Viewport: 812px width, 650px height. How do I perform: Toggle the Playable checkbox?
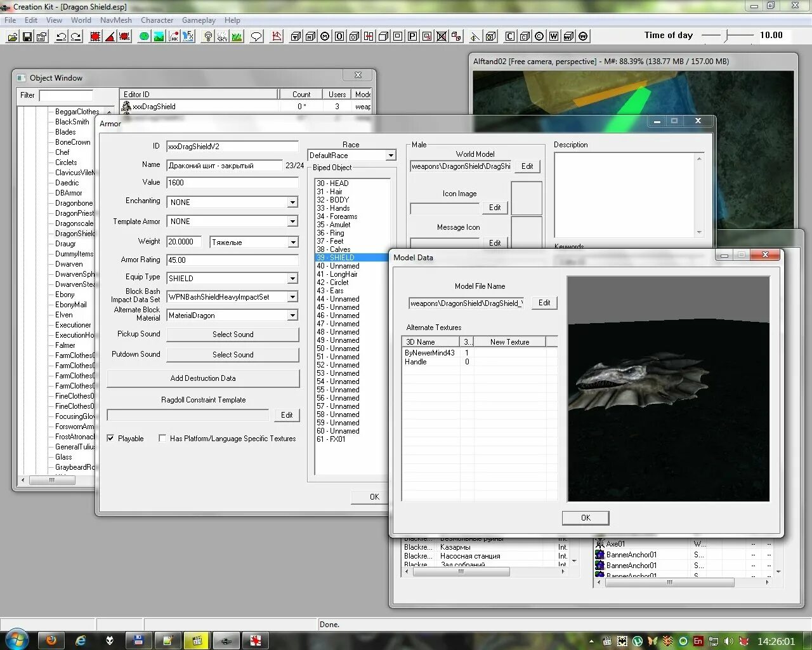pyautogui.click(x=111, y=438)
